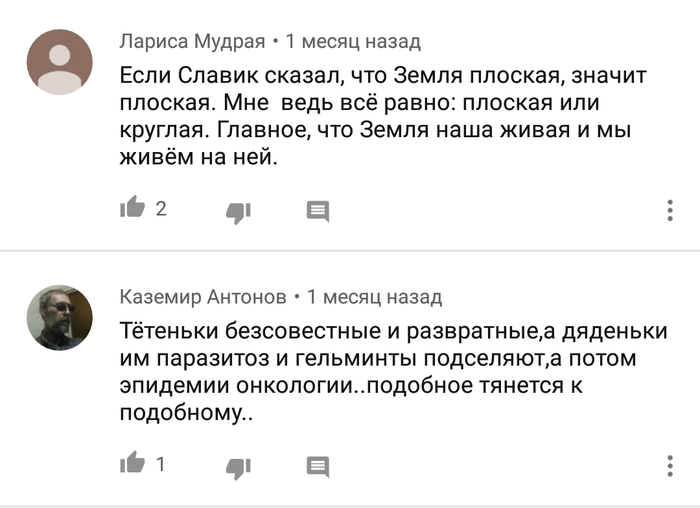Click the timestamp on Лариса Мудрая's comment
This screenshot has height=508, width=700.
[x=353, y=41]
